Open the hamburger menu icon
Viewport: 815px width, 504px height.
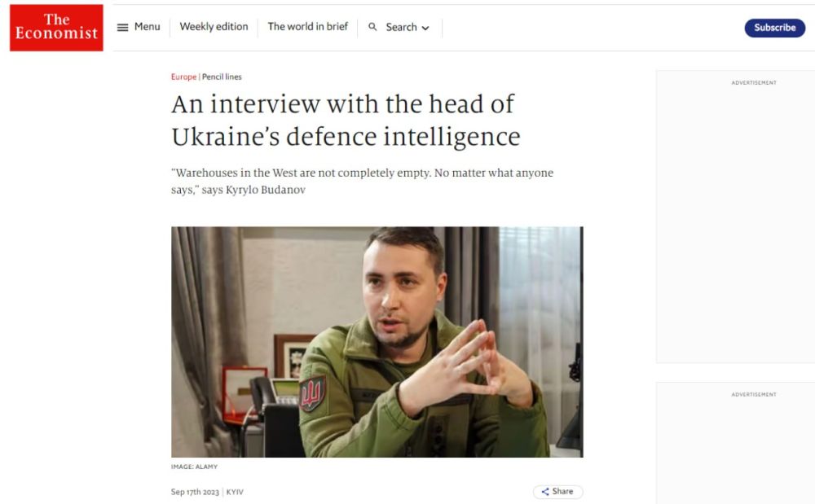click(123, 28)
